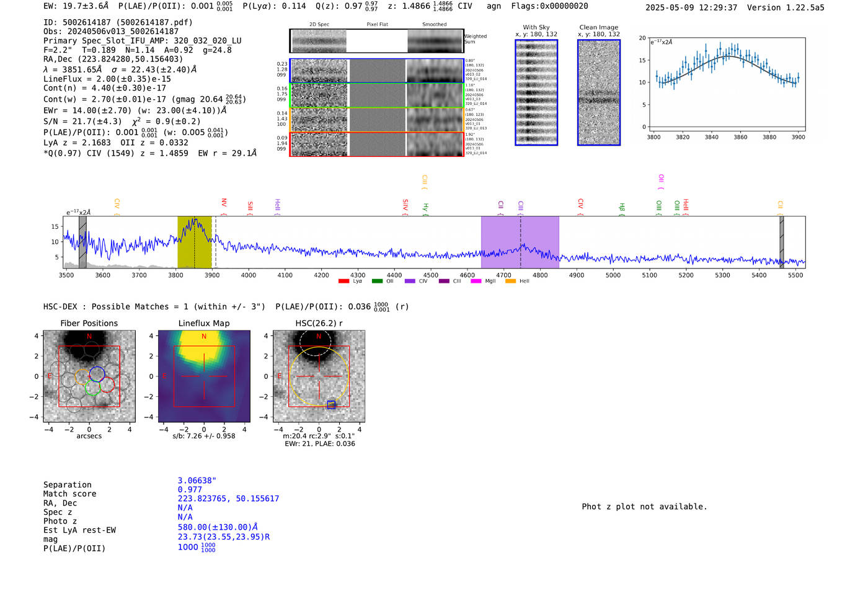Image resolution: width=868 pixels, height=591 pixels.
Task: Click the green Hβ line label
Action: click(622, 208)
